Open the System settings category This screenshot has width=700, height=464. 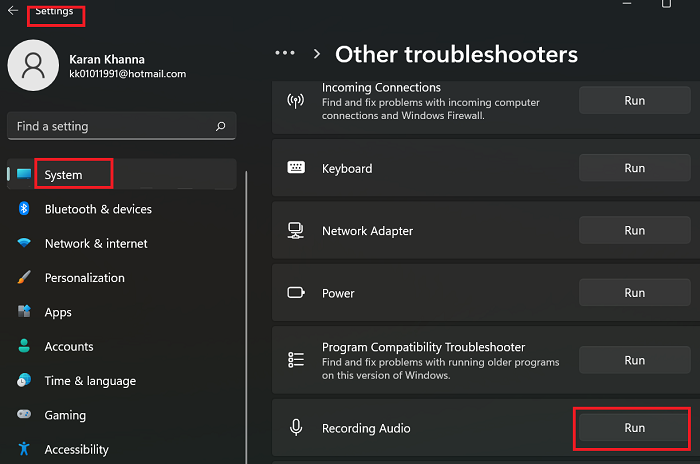64,175
